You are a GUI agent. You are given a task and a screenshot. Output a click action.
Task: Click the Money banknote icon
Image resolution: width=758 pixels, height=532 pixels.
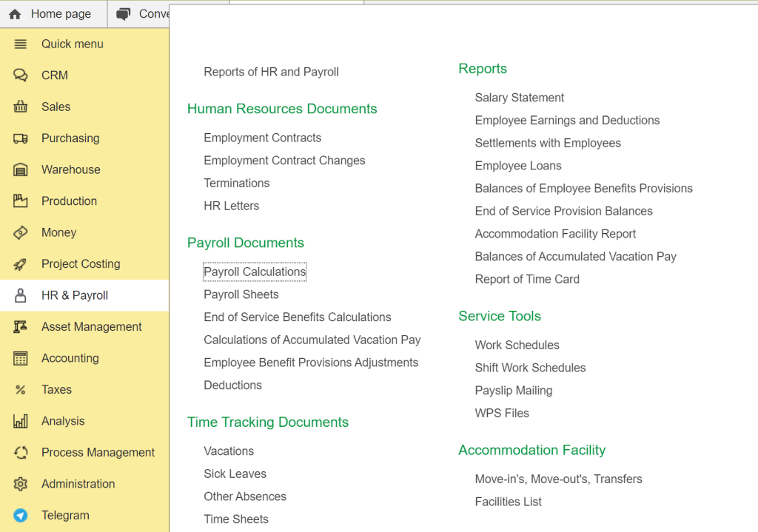coord(20,232)
